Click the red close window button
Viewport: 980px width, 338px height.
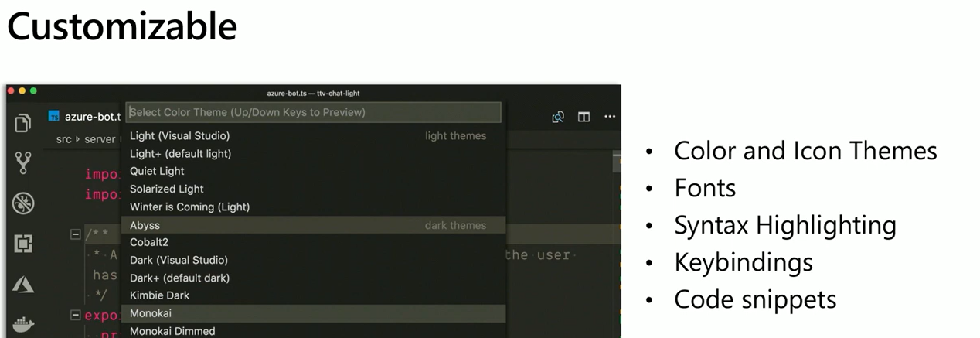[x=12, y=91]
